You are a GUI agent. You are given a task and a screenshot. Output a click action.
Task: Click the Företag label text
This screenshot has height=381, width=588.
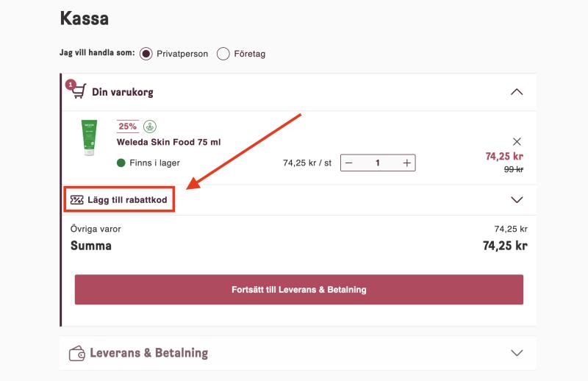click(250, 54)
